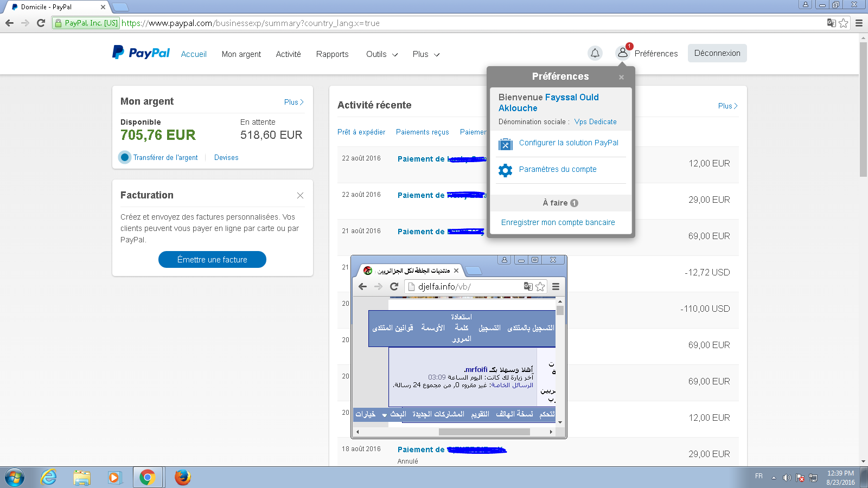Screen dimensions: 868x488
Task: Click the FR language indicator in the taskbar
Action: coord(759,476)
